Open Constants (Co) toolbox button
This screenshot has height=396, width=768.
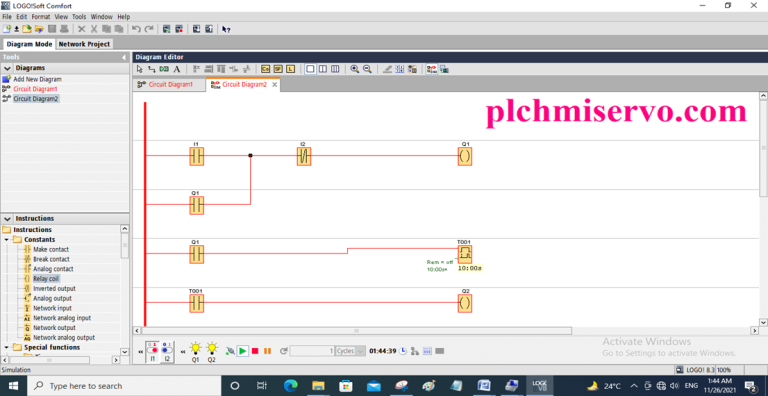point(265,69)
